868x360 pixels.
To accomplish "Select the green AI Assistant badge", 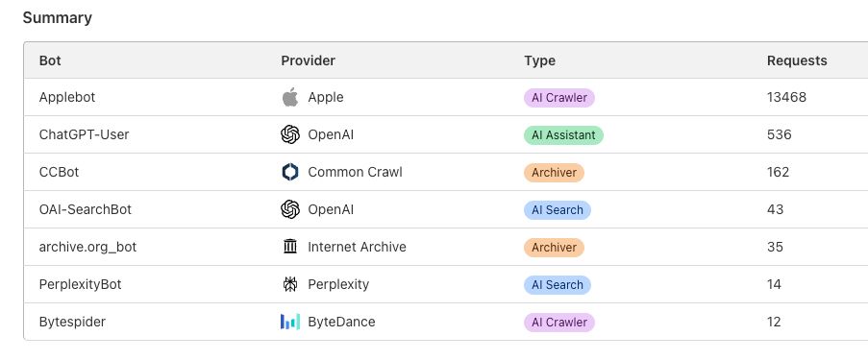I will tap(563, 135).
